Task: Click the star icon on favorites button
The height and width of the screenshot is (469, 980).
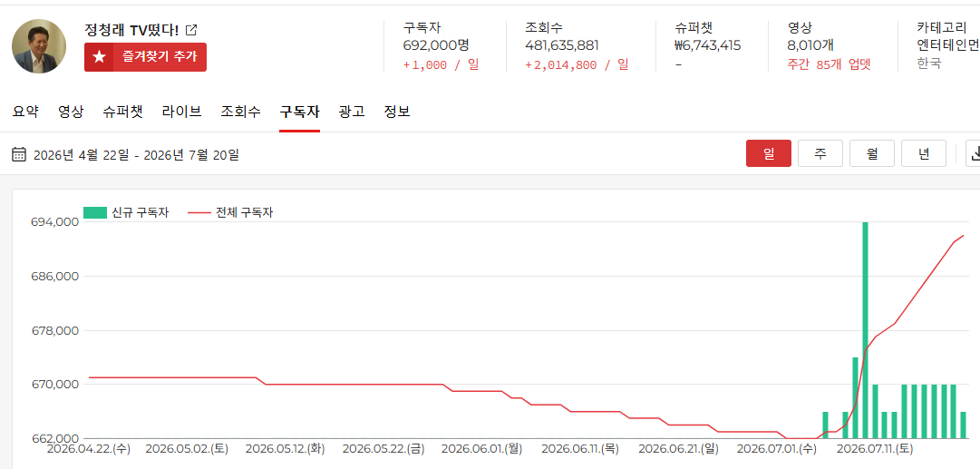Action: [x=99, y=57]
